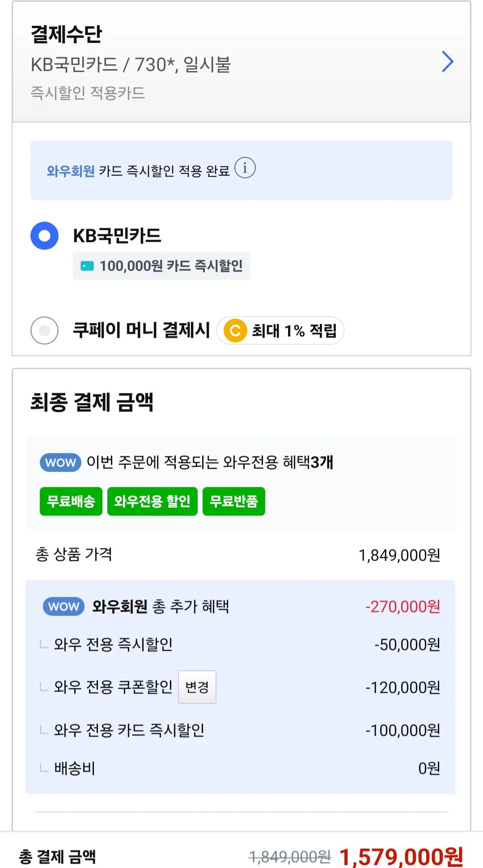Image resolution: width=483 pixels, height=868 pixels.
Task: Click the WOW badge next to 이번 주문에
Action: [60, 463]
